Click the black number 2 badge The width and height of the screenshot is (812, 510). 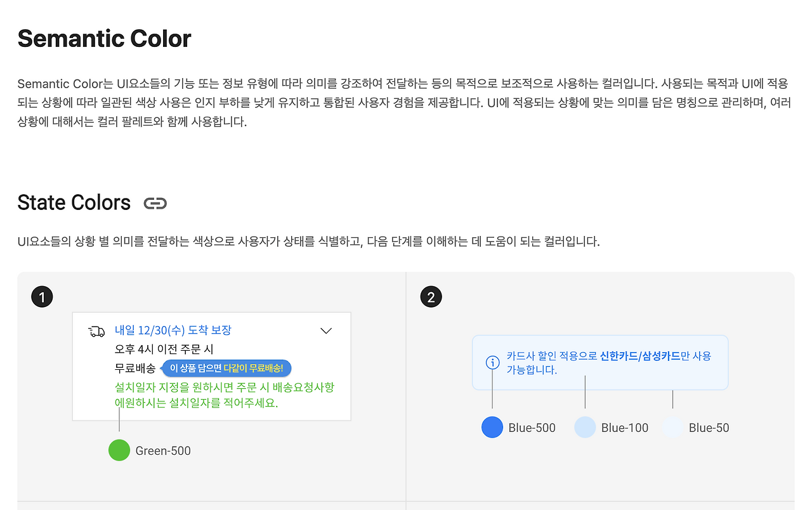click(431, 296)
